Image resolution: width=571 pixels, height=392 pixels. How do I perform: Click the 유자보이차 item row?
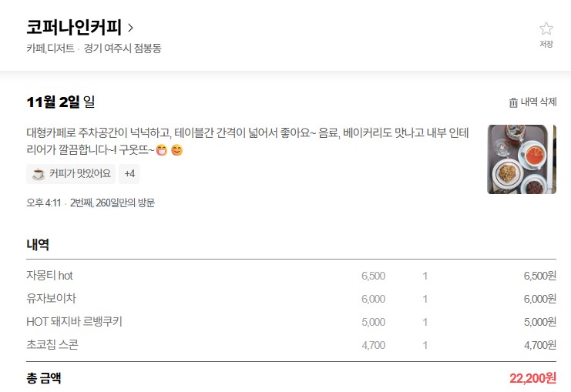[x=51, y=299]
